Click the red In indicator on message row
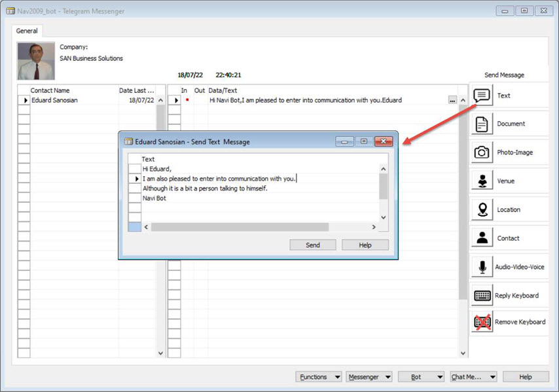Viewport: 559px width, 392px height. click(187, 99)
